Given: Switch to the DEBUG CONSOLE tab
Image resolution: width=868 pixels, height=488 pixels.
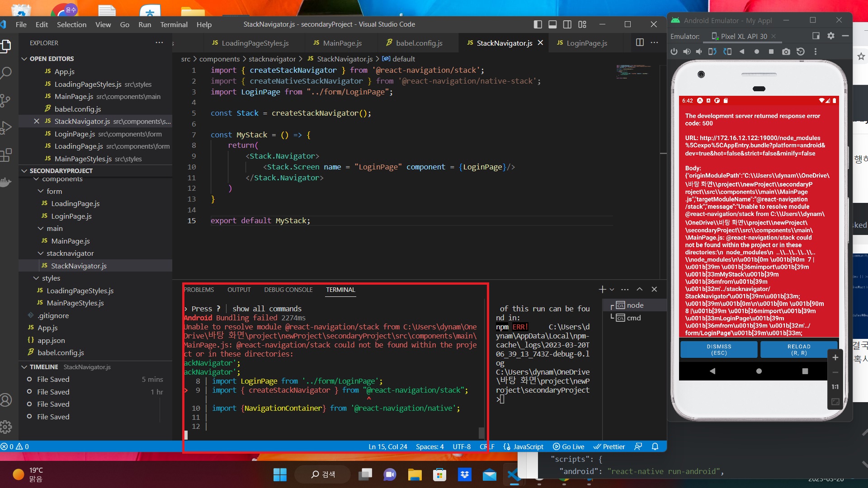Looking at the screenshot, I should [x=288, y=290].
